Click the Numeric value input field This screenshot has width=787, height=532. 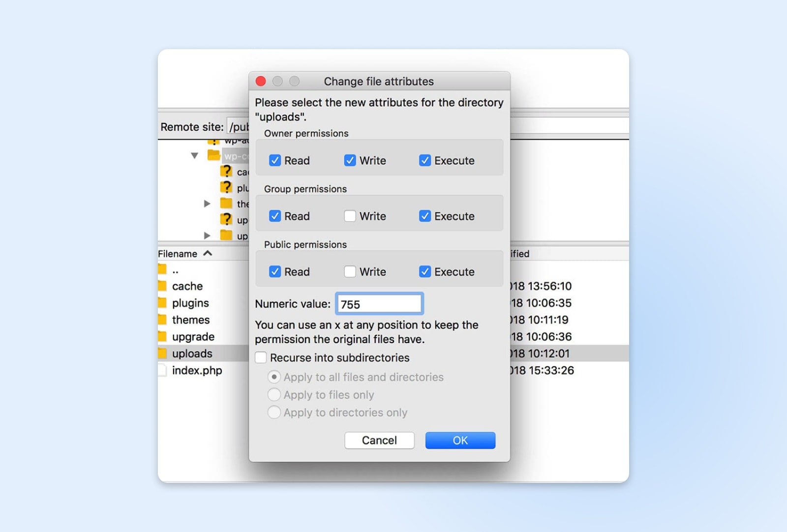(379, 304)
